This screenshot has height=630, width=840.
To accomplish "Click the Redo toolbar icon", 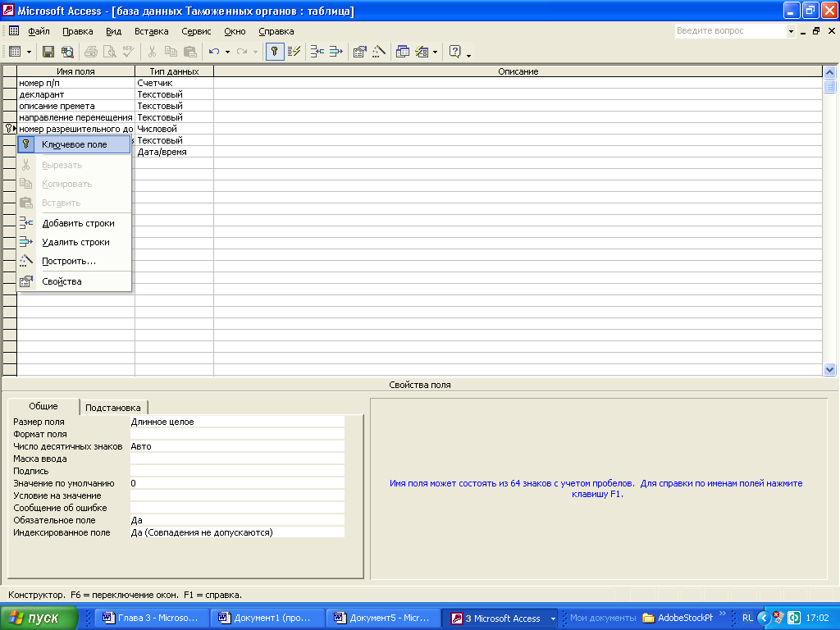I will (242, 52).
